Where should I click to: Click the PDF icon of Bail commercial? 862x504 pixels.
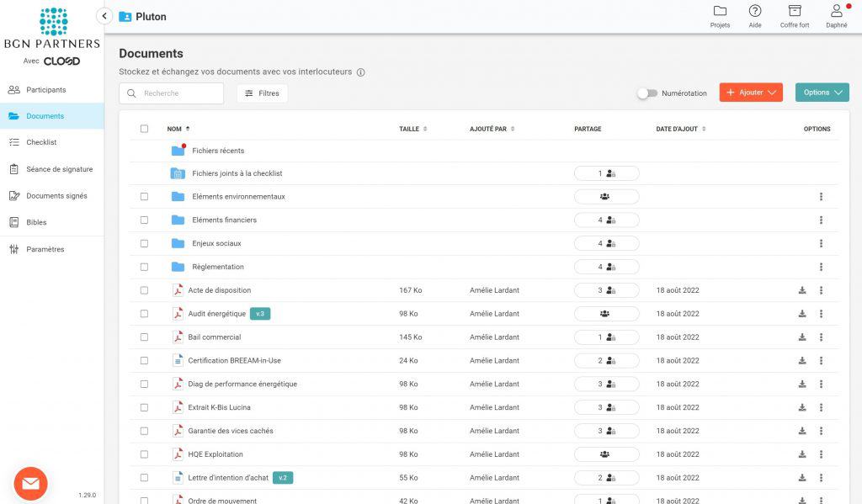click(x=178, y=337)
